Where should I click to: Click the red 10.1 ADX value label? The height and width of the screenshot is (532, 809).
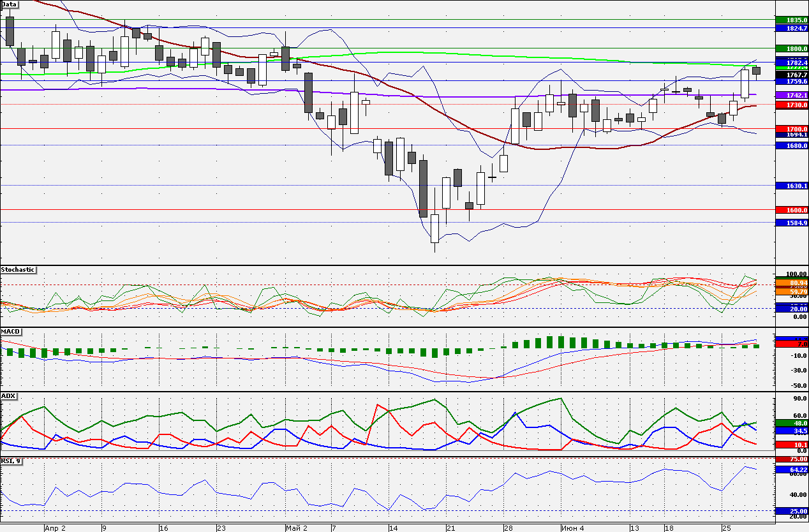pos(792,445)
